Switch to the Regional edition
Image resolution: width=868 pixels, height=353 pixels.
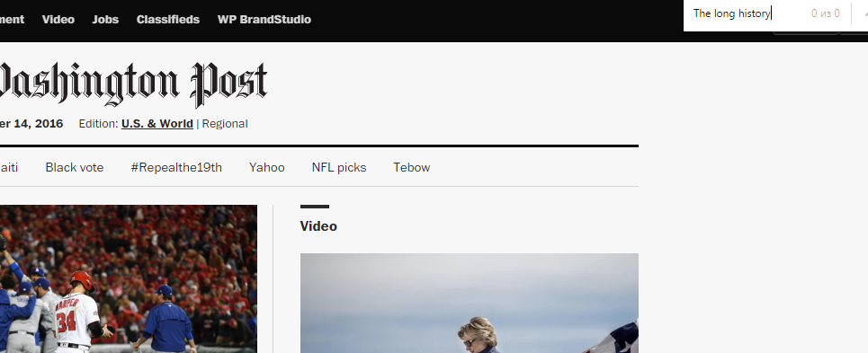pyautogui.click(x=225, y=124)
